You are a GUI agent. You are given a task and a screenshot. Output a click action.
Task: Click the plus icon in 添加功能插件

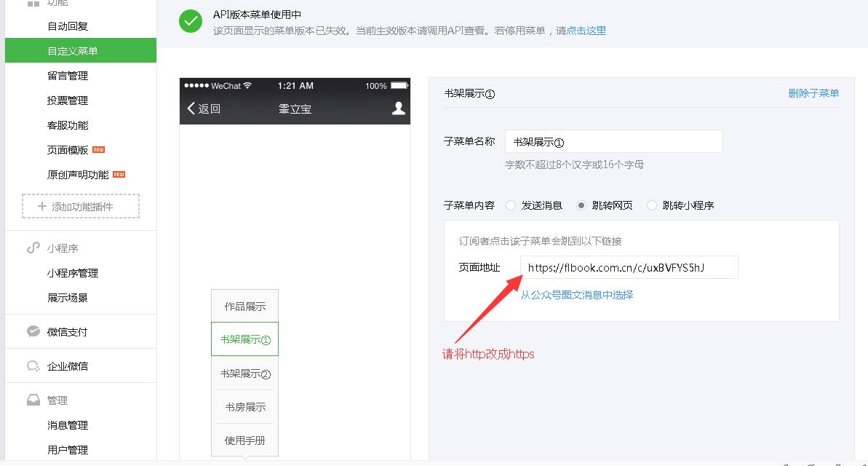coord(42,206)
